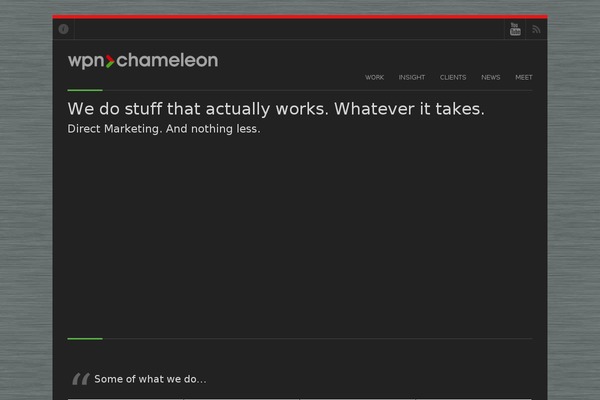The image size is (600, 400).
Task: Click the red stripe atop the page
Action: 300,16
